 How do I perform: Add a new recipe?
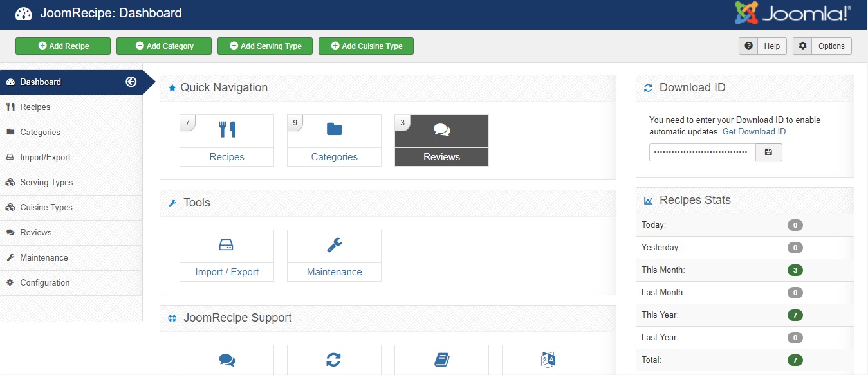coord(63,46)
